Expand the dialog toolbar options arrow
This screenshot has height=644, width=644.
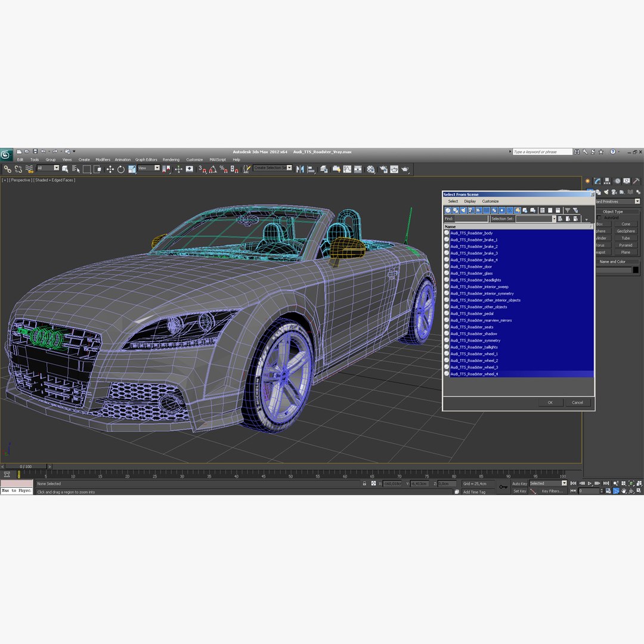tap(587, 219)
